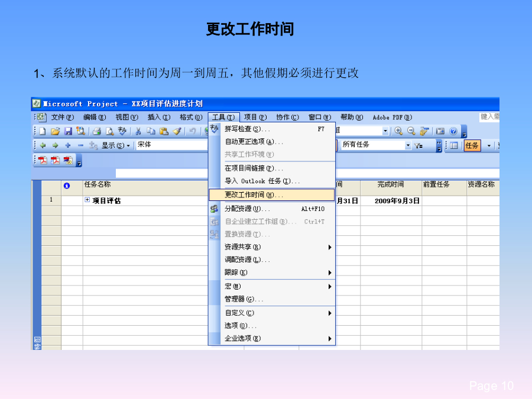Select the Format Painter brush icon
The width and height of the screenshot is (532, 399).
[x=177, y=131]
